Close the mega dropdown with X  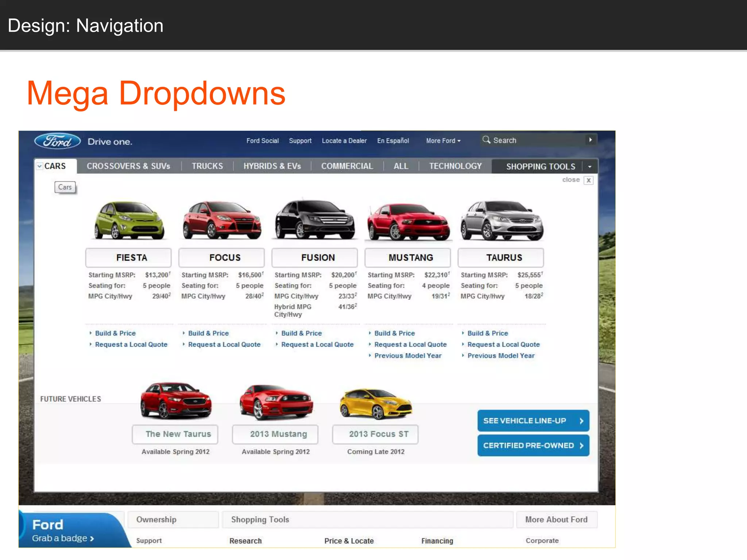[x=589, y=180]
